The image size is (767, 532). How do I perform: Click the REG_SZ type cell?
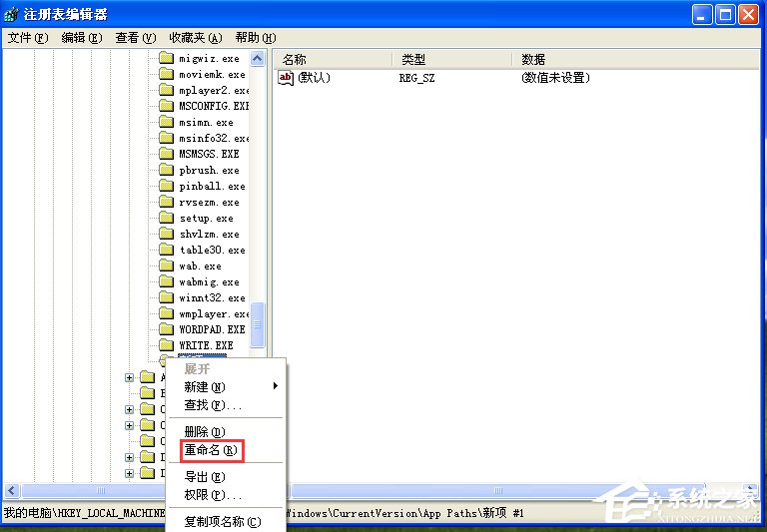click(416, 78)
